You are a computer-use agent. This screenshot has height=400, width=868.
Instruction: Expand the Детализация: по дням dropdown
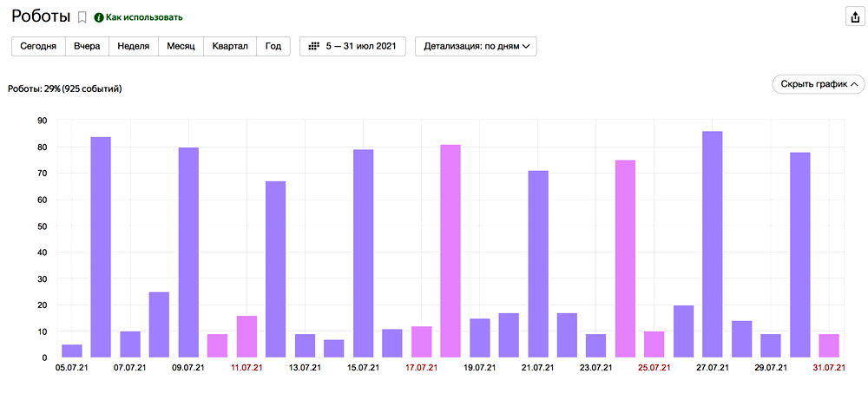[x=476, y=46]
